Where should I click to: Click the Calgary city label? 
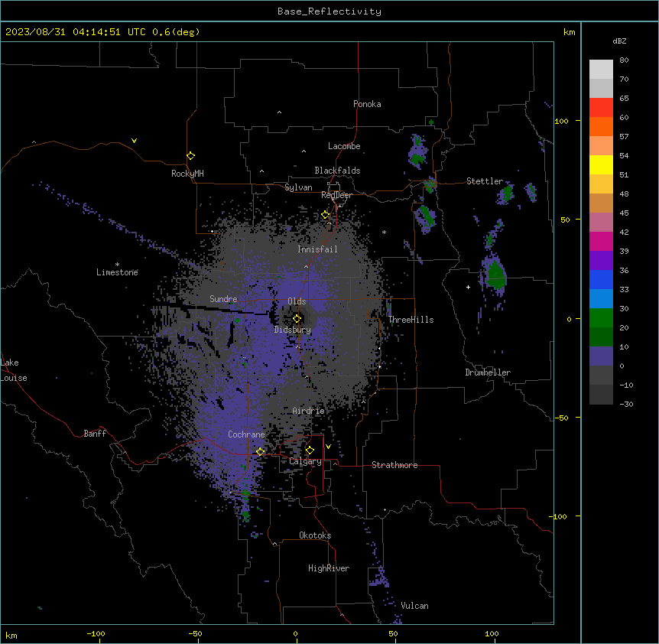tap(305, 461)
